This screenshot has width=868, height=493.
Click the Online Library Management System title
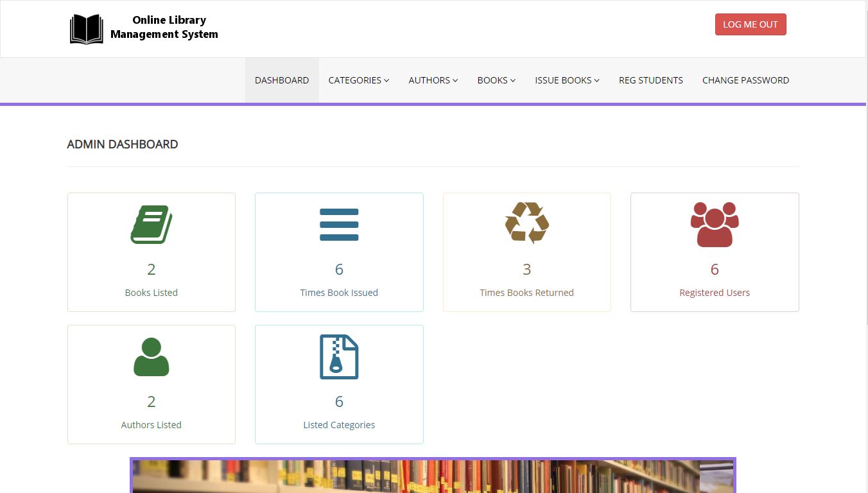tap(164, 27)
